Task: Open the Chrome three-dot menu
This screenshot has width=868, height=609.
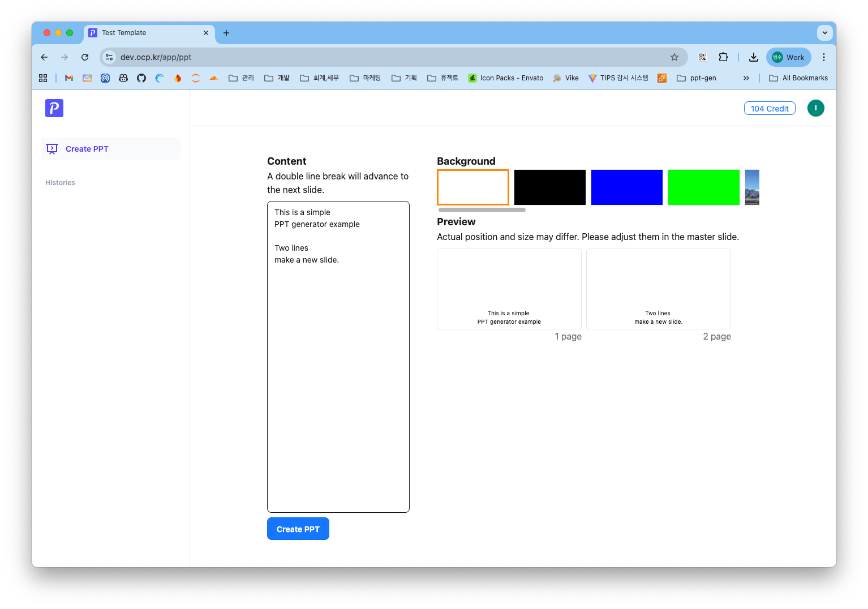Action: 823,57
